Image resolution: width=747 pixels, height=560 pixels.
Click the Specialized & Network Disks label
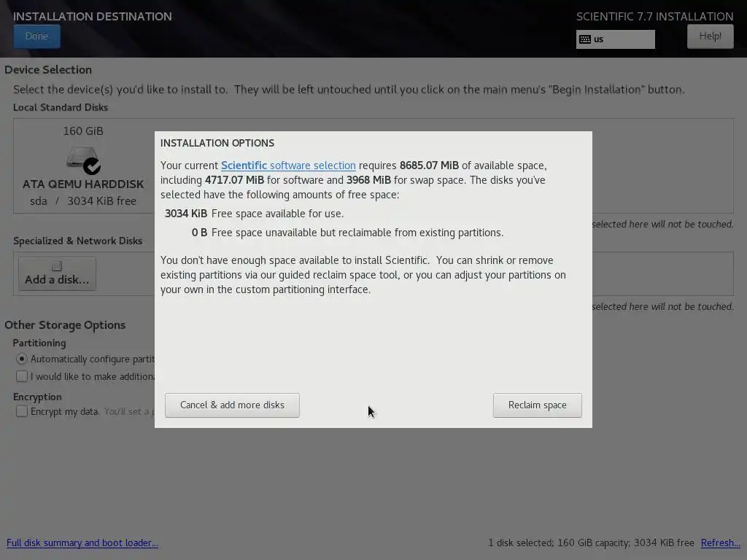pyautogui.click(x=77, y=241)
